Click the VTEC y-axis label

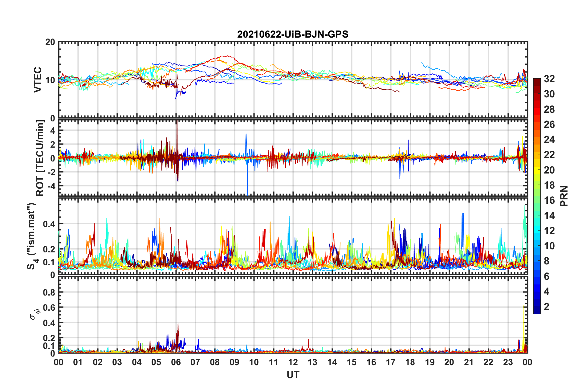pyautogui.click(x=37, y=80)
